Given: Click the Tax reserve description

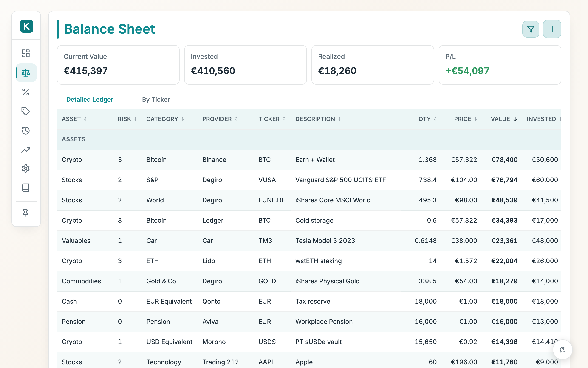Looking at the screenshot, I should click(x=313, y=301).
